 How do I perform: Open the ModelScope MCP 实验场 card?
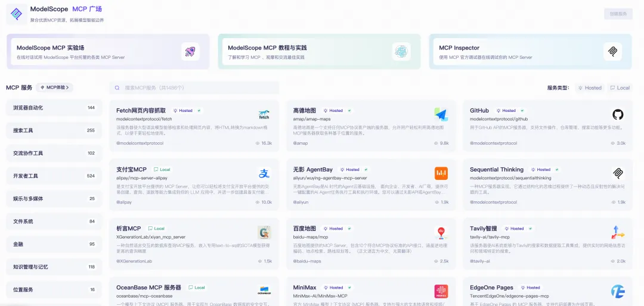108,52
